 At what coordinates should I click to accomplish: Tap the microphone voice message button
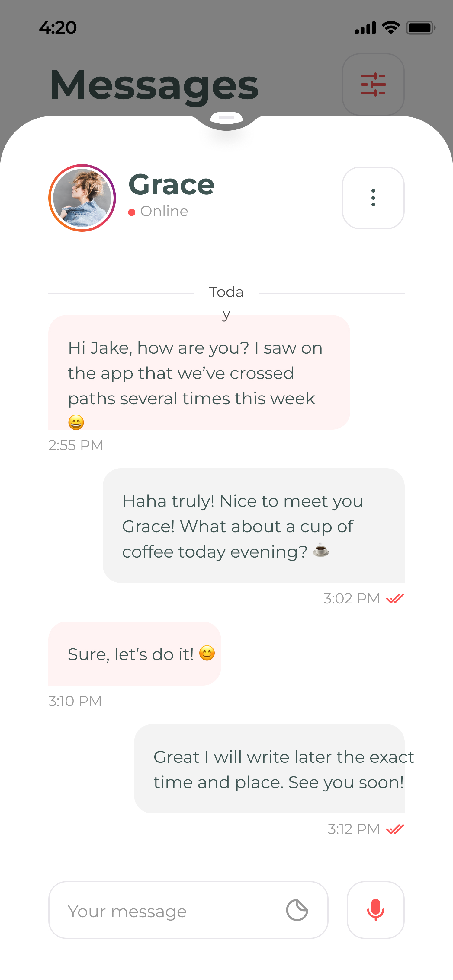(x=375, y=910)
